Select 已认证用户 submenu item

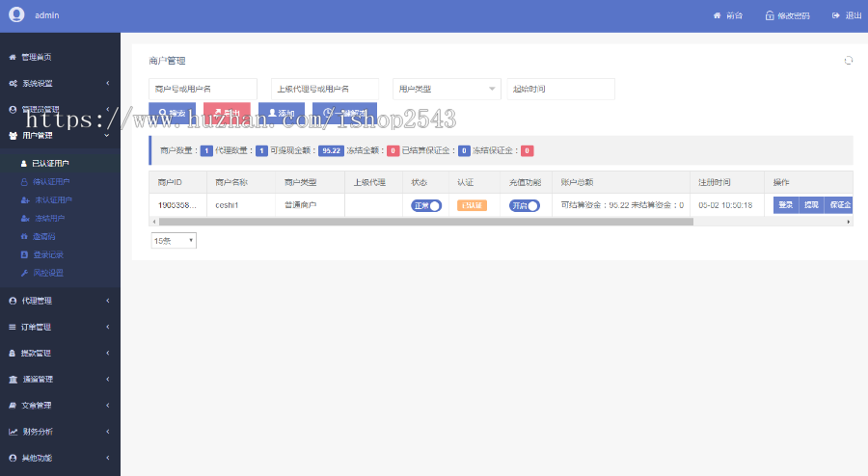pos(60,164)
